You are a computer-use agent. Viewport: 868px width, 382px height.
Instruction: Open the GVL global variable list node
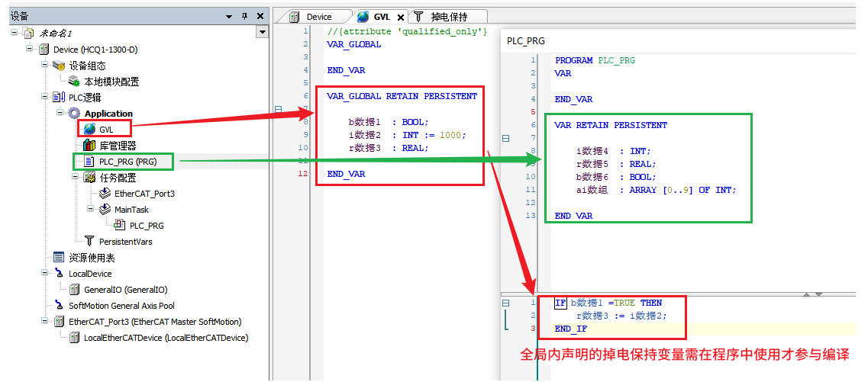pyautogui.click(x=105, y=130)
